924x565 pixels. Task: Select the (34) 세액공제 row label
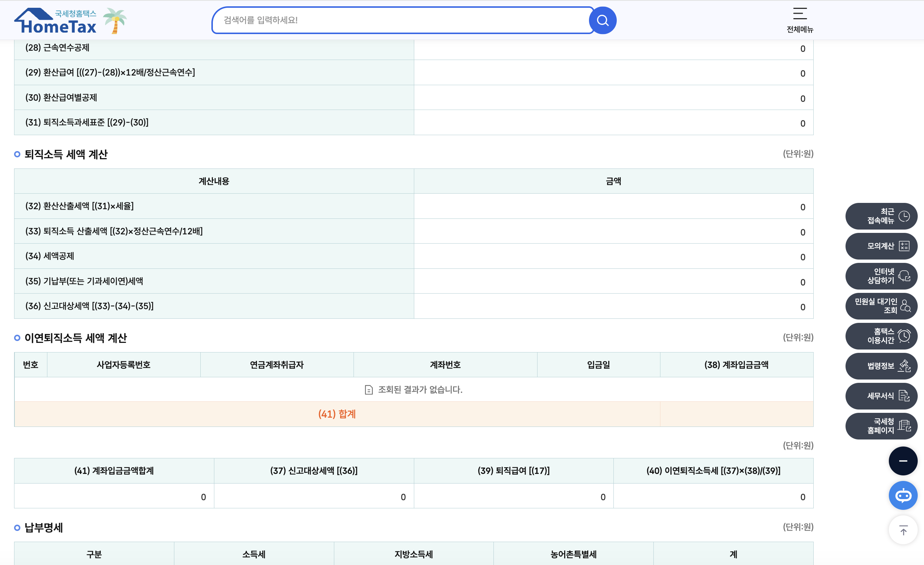pos(50,256)
